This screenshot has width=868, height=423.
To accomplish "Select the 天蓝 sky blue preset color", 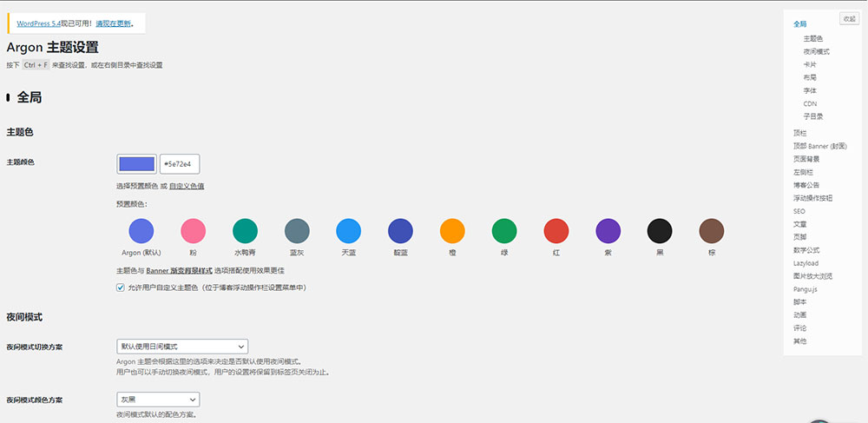I will point(349,231).
